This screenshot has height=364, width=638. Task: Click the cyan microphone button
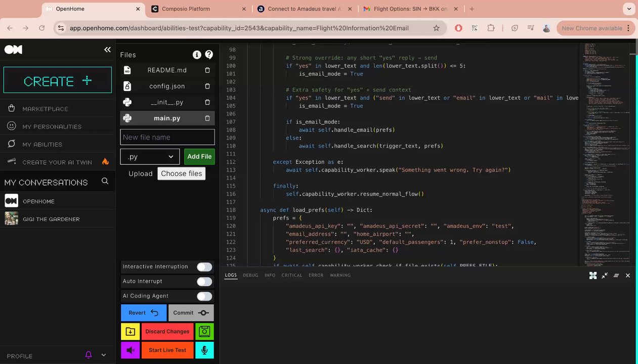coord(204,350)
